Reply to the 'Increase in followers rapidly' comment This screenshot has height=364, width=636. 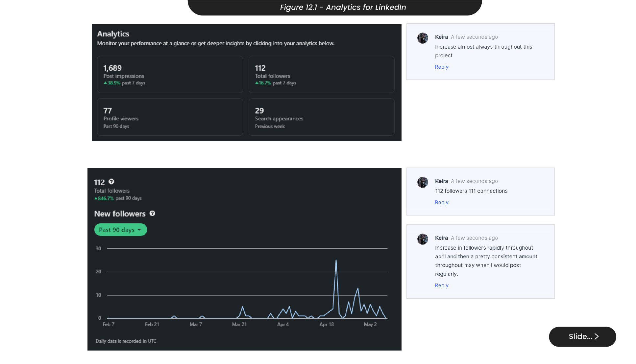coord(442,286)
